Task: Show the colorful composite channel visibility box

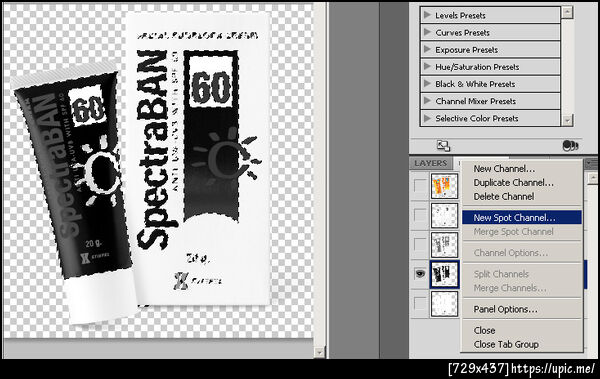Action: 420,186
